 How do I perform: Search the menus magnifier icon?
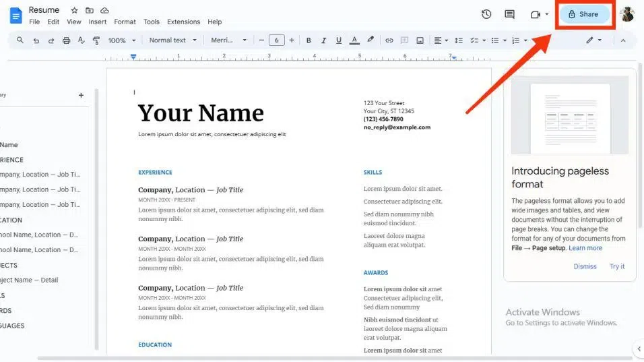[x=20, y=40]
